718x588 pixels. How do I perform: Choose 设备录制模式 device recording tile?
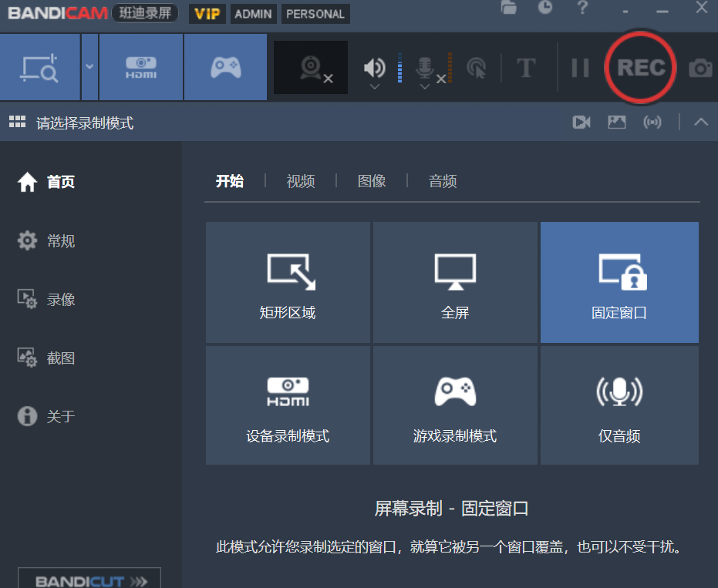pyautogui.click(x=288, y=405)
